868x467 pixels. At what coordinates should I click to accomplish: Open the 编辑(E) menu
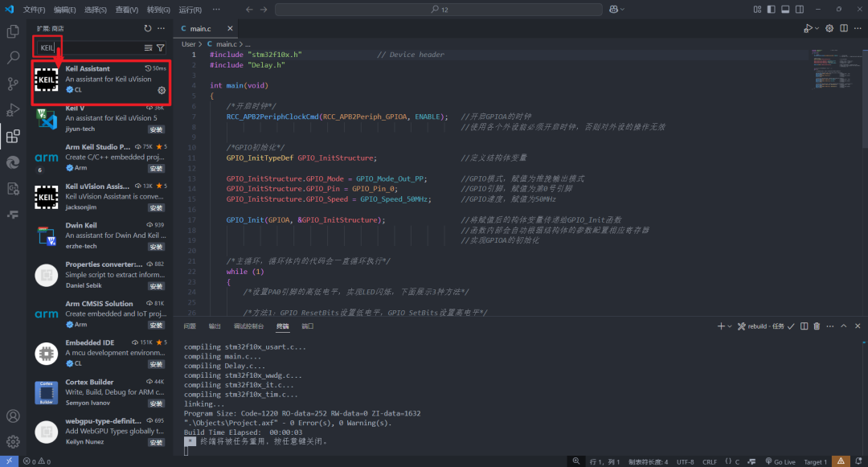[65, 10]
